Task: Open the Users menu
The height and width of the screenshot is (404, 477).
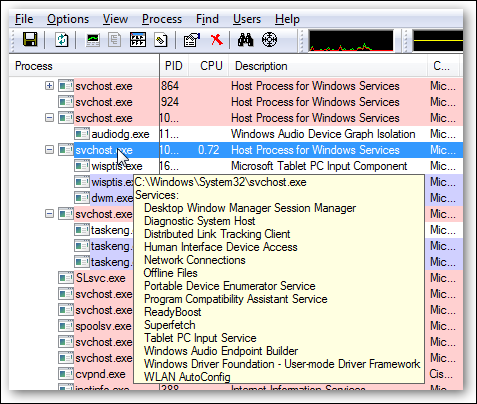Action: point(247,19)
